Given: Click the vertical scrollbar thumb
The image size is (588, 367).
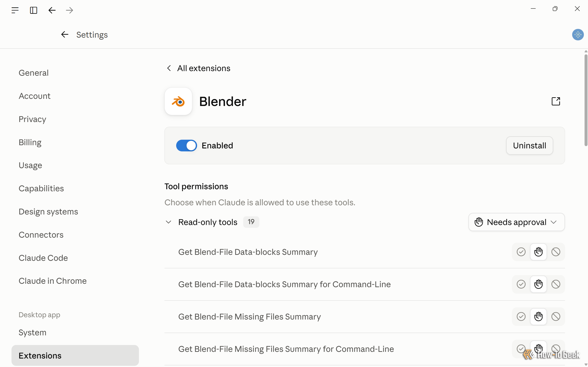Looking at the screenshot, I should 586,100.
